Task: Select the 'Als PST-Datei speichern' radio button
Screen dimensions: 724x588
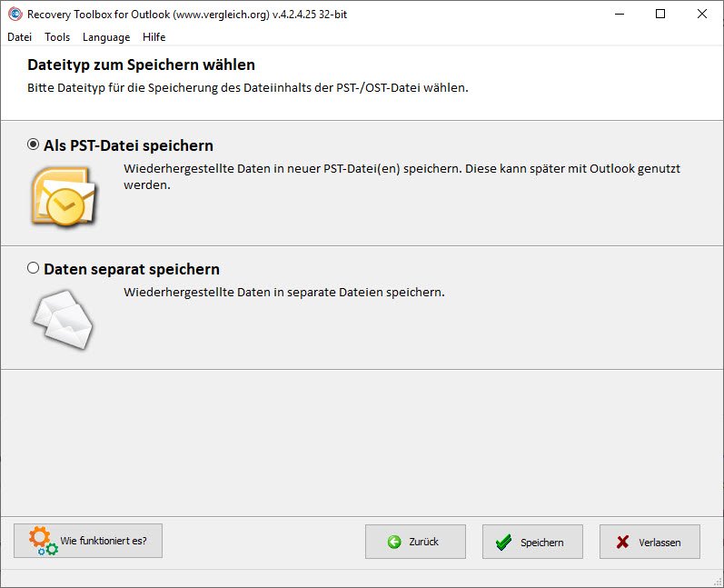Action: [x=34, y=145]
